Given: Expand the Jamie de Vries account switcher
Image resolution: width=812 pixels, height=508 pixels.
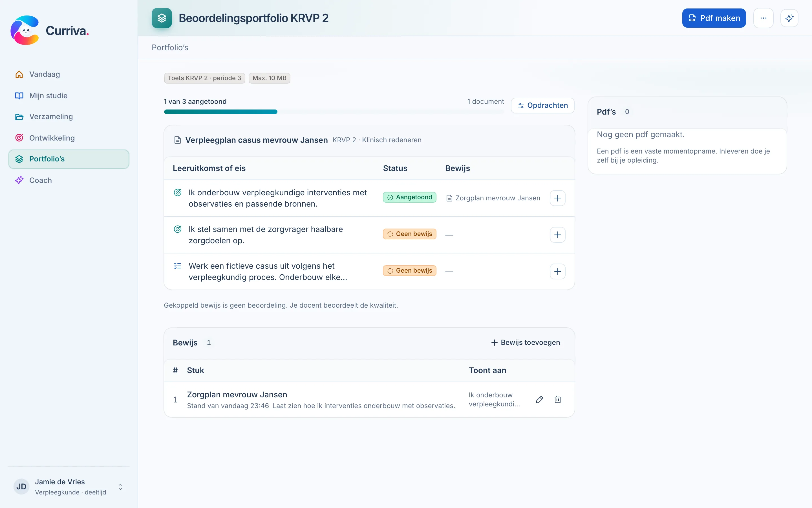Looking at the screenshot, I should pyautogui.click(x=120, y=487).
